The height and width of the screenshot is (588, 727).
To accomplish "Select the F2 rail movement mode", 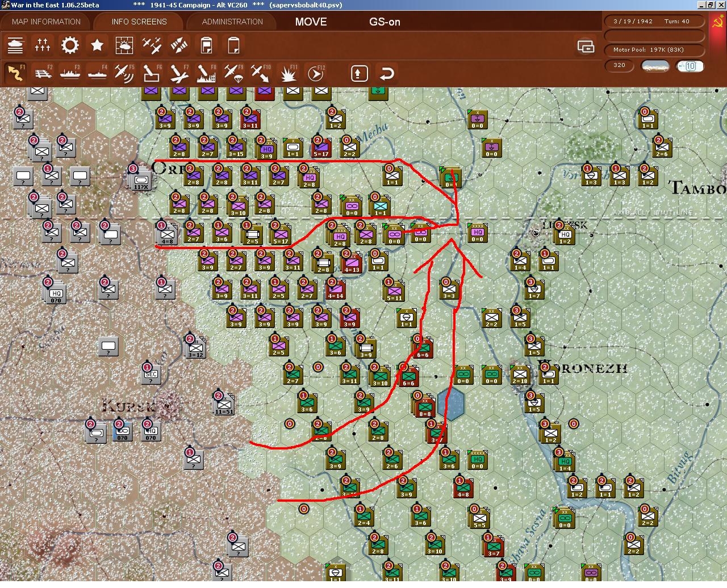I will (43, 73).
